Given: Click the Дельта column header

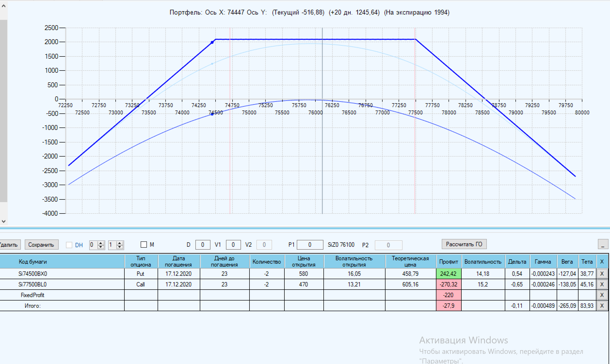Looking at the screenshot, I should point(517,261).
